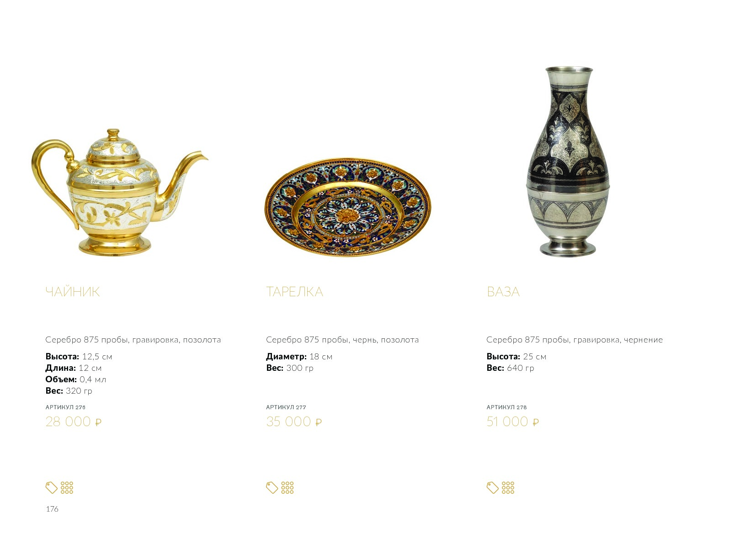Viewport: 756px width, 540px height.
Task: Click the grid dots icon under the vase
Action: [508, 488]
